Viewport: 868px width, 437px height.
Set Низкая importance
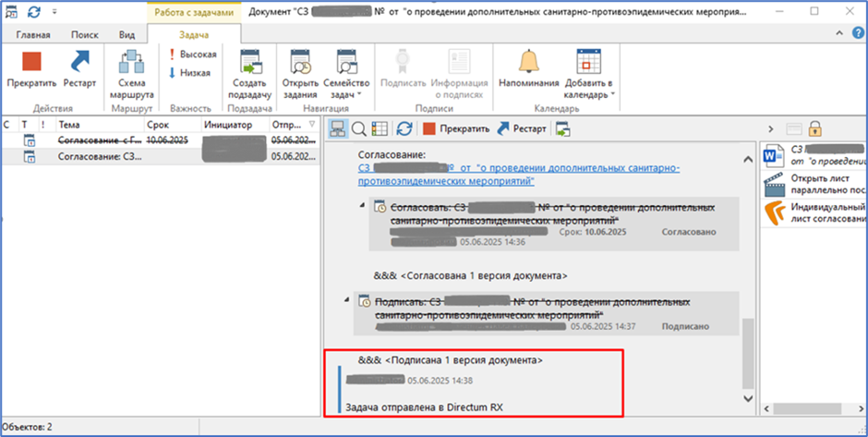pyautogui.click(x=189, y=73)
